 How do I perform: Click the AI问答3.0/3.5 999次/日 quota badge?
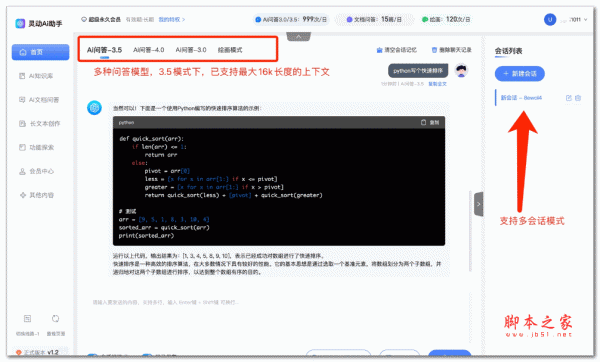click(x=291, y=19)
